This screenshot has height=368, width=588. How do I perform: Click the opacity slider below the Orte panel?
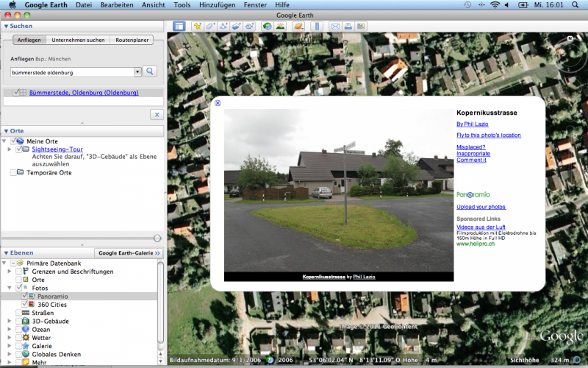157,238
